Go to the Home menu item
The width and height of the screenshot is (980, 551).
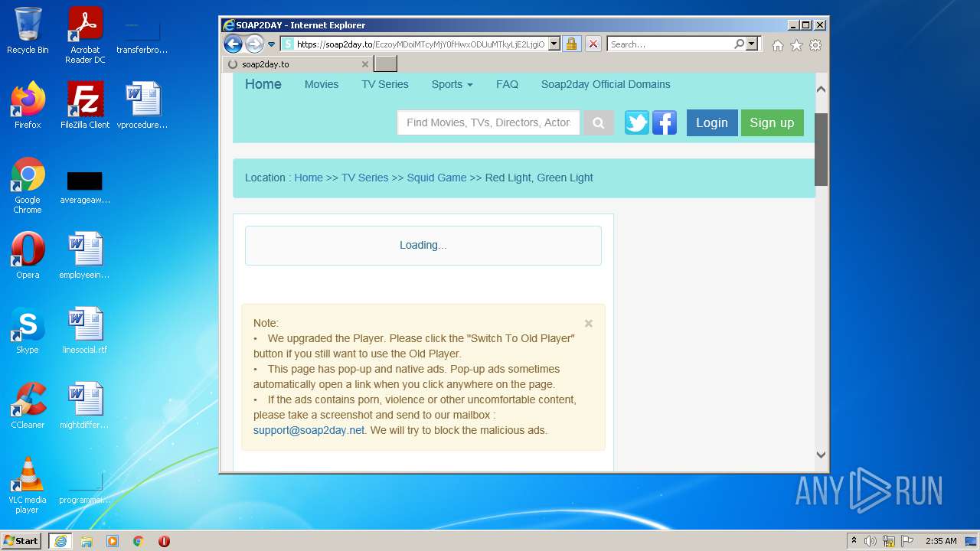(263, 84)
